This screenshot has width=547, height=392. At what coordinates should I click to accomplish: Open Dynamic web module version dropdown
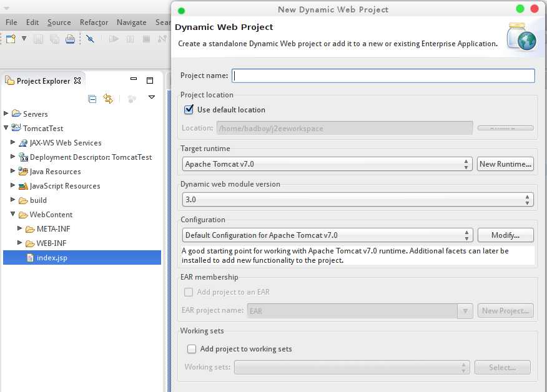pyautogui.click(x=358, y=200)
